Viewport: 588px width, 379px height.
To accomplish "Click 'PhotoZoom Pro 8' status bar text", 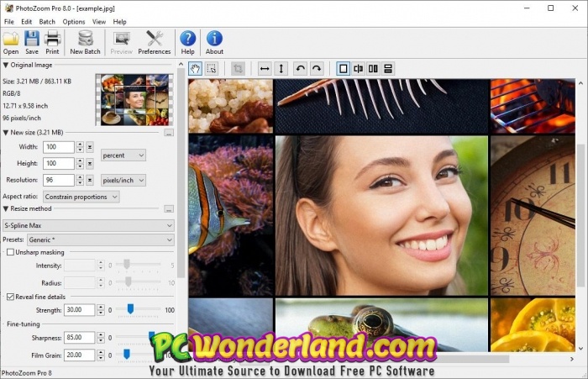I will click(27, 373).
